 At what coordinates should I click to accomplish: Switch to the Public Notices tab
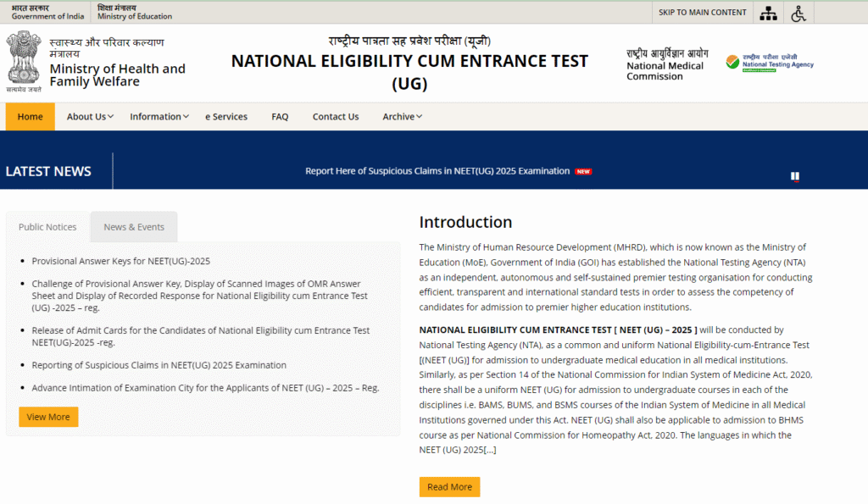click(47, 227)
